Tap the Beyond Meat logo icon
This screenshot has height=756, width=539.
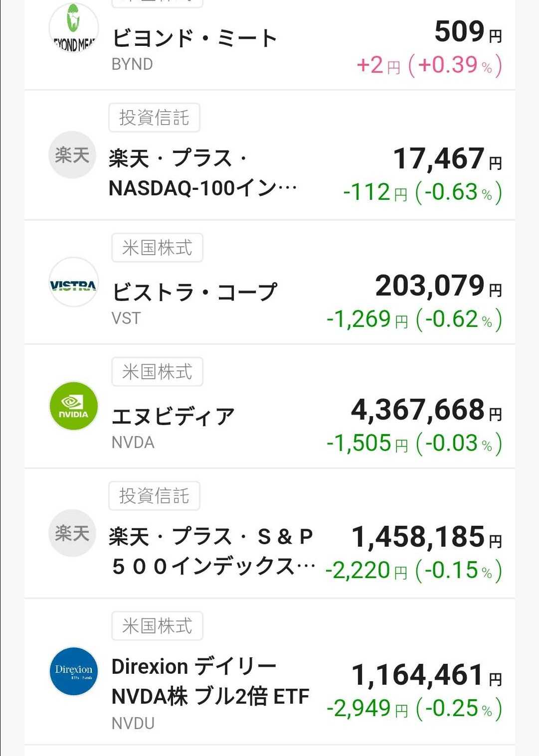73,28
